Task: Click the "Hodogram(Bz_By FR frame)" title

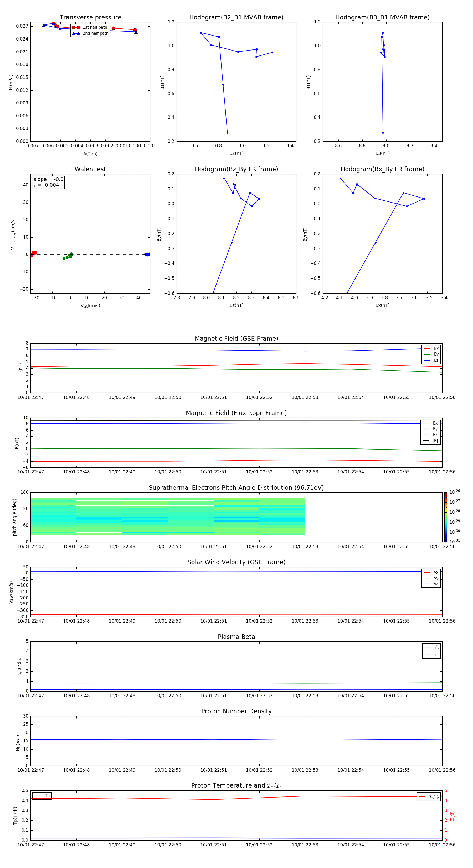Action: [236, 169]
